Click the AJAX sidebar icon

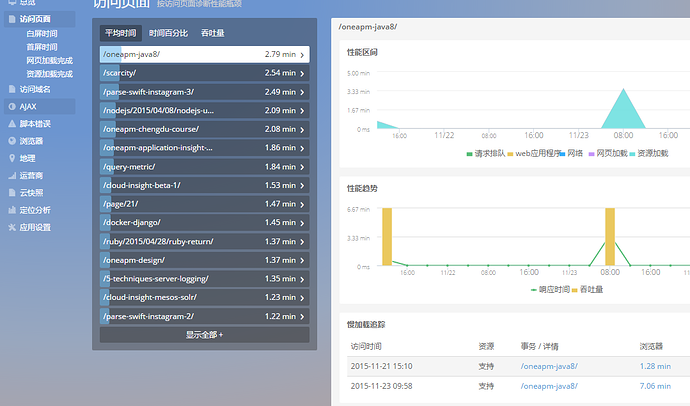[x=10, y=106]
